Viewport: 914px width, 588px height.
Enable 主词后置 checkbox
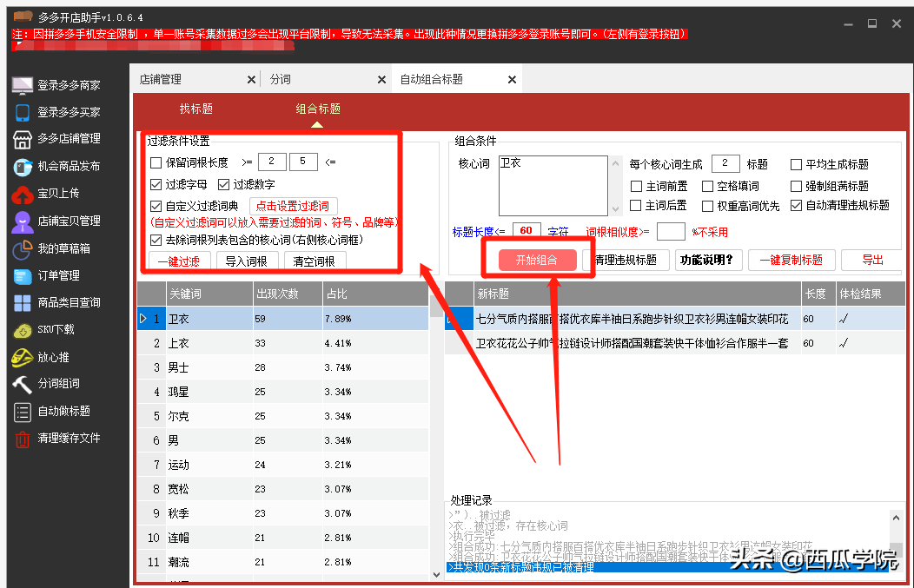click(x=636, y=206)
